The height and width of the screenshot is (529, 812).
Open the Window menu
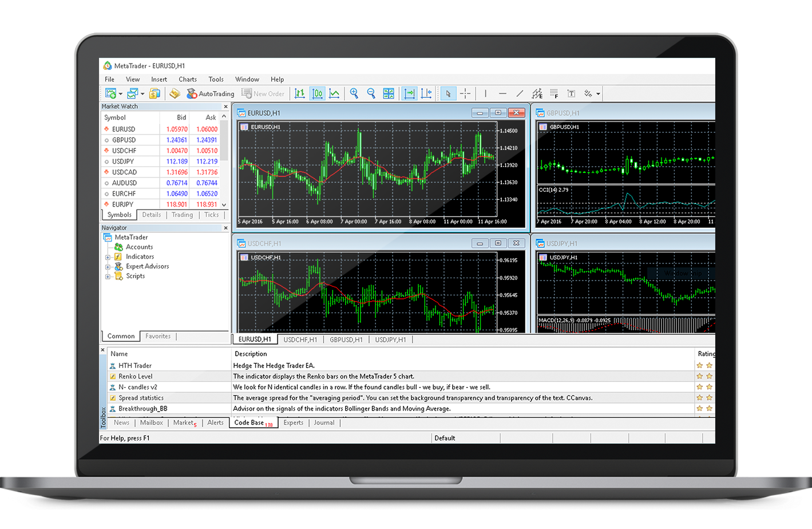pyautogui.click(x=247, y=79)
